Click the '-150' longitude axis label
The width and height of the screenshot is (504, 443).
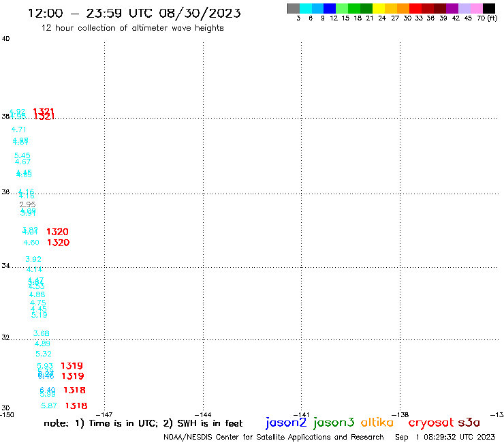click(x=7, y=414)
